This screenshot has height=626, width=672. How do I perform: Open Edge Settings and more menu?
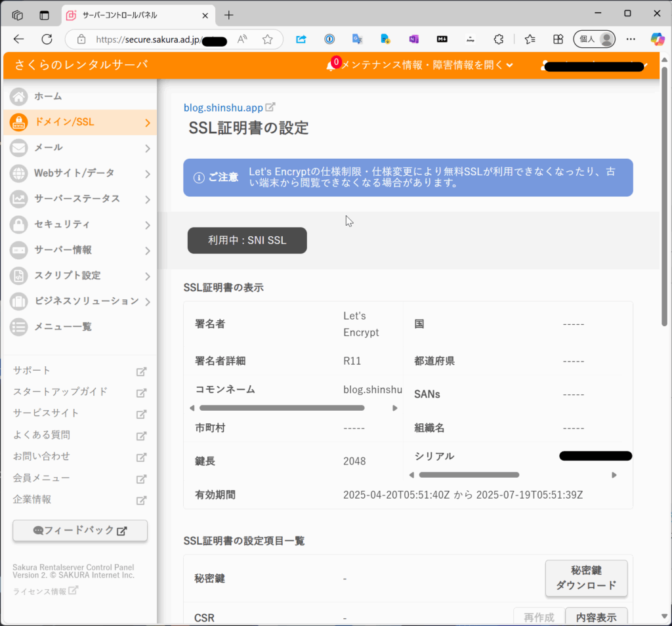[631, 39]
